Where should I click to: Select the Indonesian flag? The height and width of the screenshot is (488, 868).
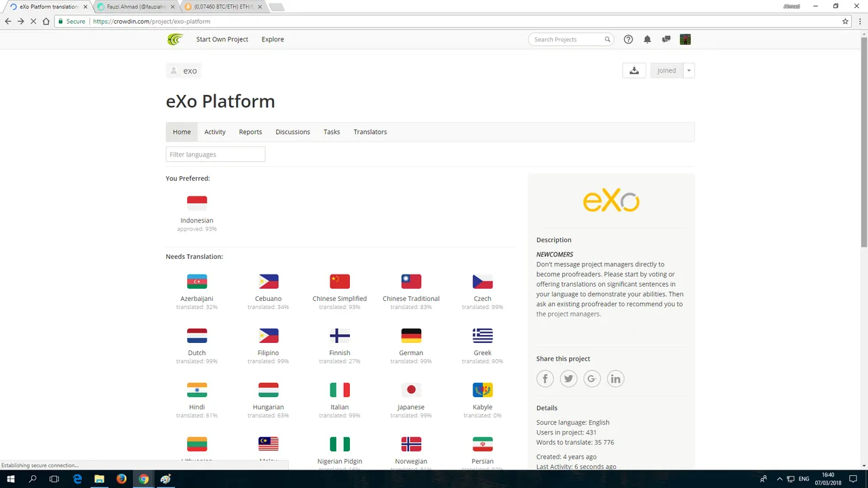coord(197,203)
